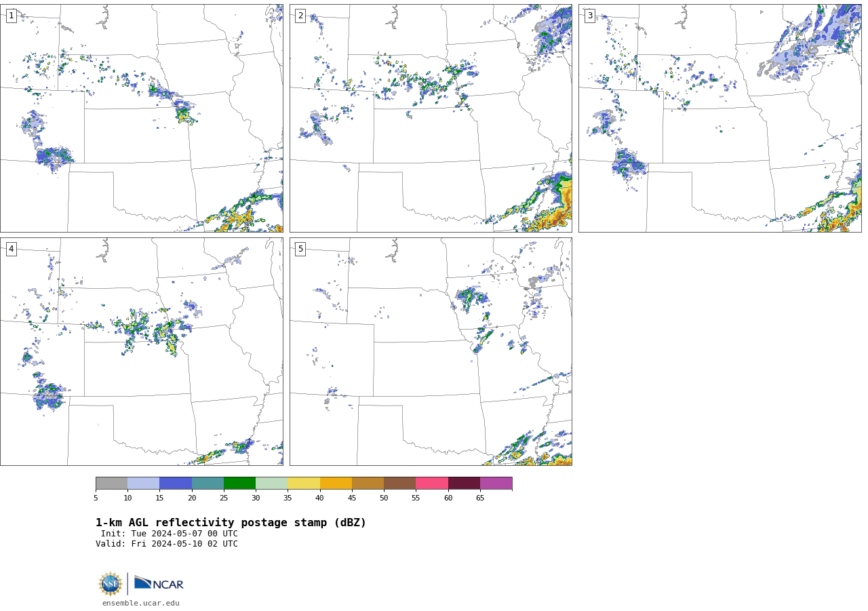
Task: Click the purple above-65 dBZ swatch
Action: coord(496,483)
